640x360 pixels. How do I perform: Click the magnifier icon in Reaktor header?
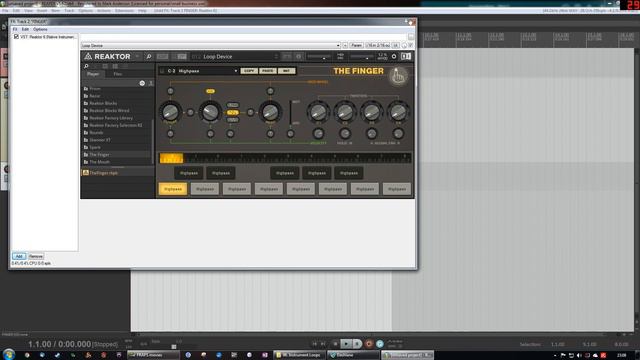(149, 56)
